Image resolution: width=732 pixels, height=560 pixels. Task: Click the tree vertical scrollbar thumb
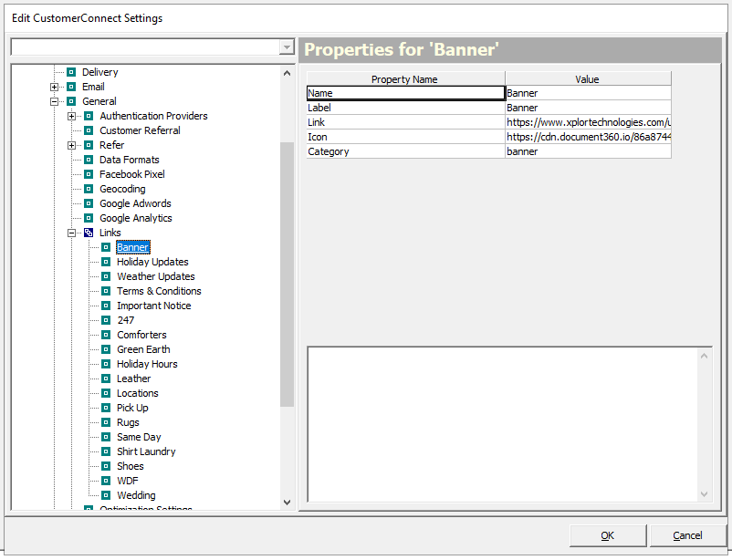click(x=288, y=275)
